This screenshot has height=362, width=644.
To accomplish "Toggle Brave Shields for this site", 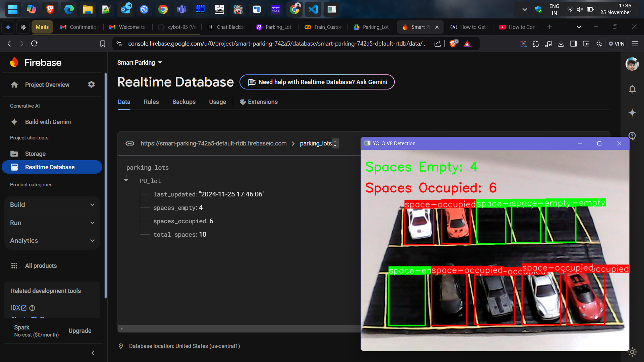I will (453, 44).
